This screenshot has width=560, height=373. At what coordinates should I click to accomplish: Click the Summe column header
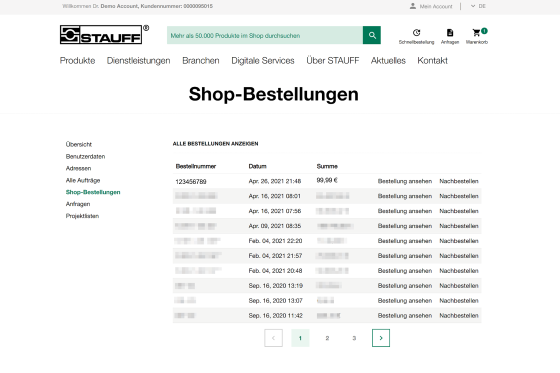point(327,166)
